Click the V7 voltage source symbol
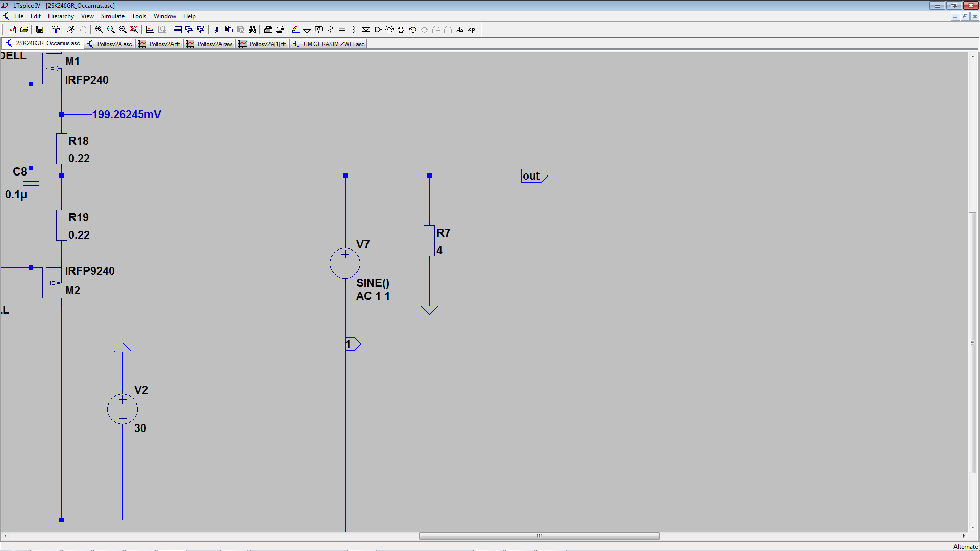This screenshot has width=980, height=551. pos(345,263)
